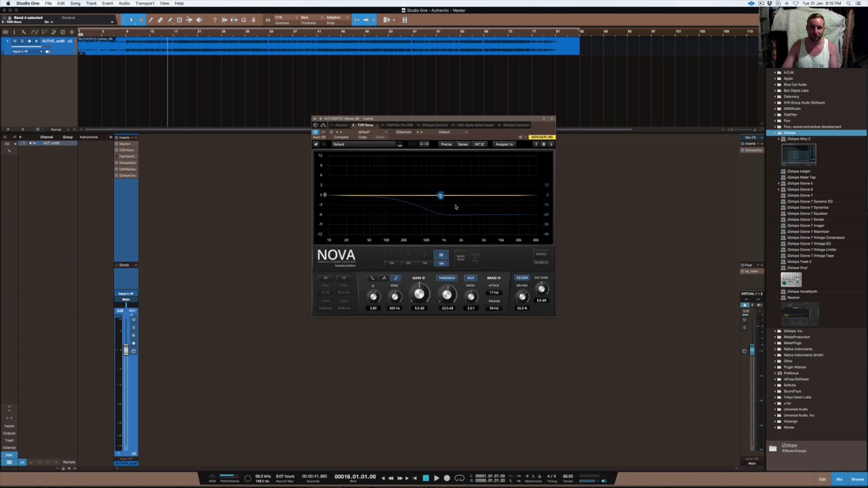Toggle monitor button on track 1
This screenshot has width=868, height=488.
[x=37, y=41]
